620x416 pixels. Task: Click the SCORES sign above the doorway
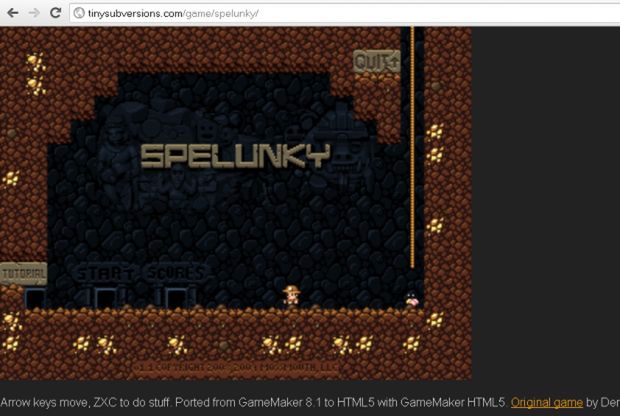click(x=176, y=273)
